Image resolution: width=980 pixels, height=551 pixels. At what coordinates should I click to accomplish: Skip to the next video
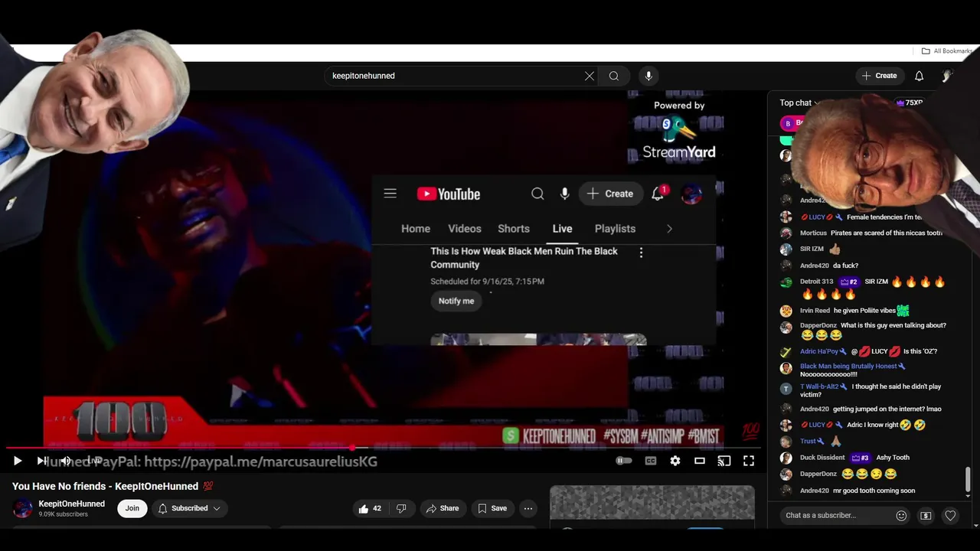pos(41,461)
